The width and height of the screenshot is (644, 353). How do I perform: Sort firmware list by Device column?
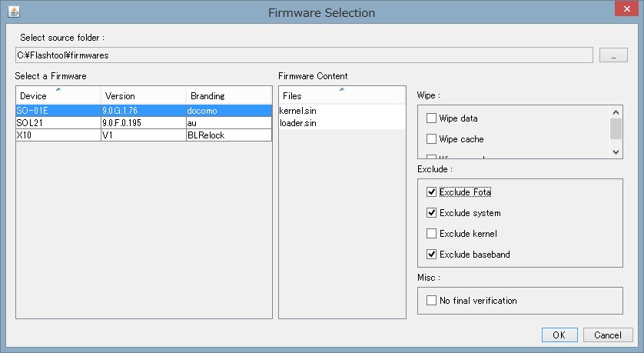58,96
